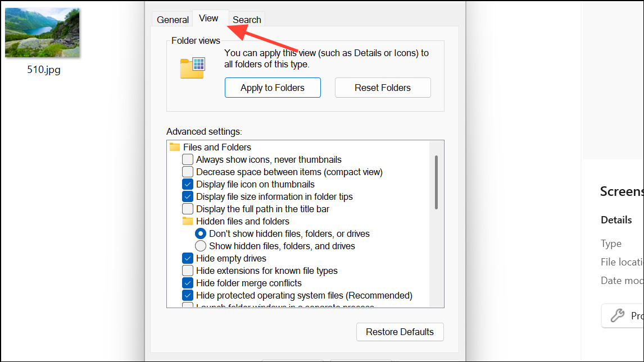Enable Decrease space between items checkbox
644x362 pixels.
point(188,172)
